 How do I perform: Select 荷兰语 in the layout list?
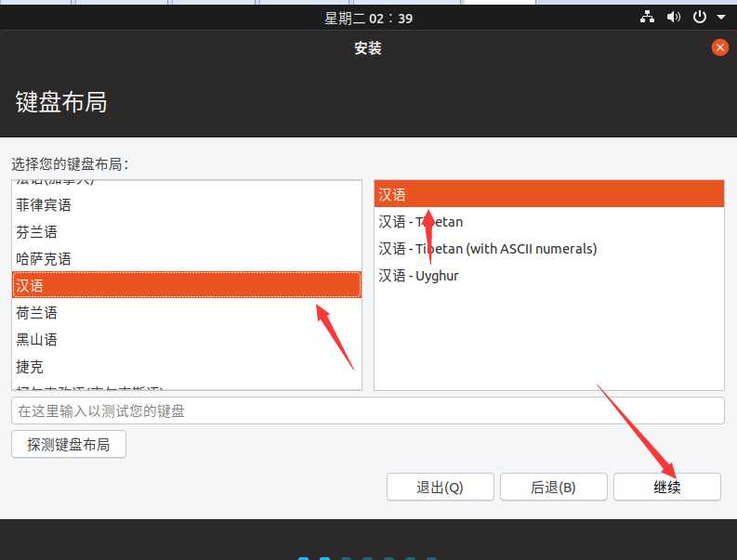coord(187,312)
